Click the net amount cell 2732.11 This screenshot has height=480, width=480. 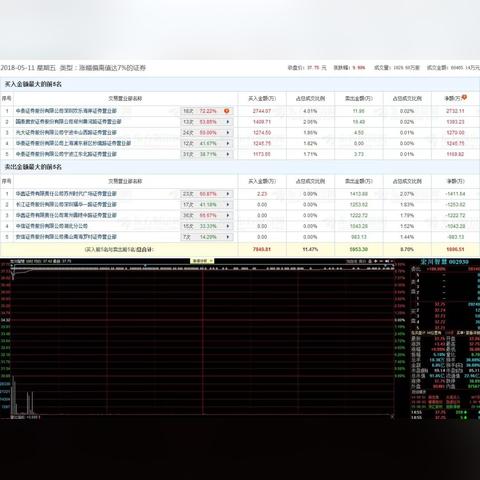(x=455, y=111)
